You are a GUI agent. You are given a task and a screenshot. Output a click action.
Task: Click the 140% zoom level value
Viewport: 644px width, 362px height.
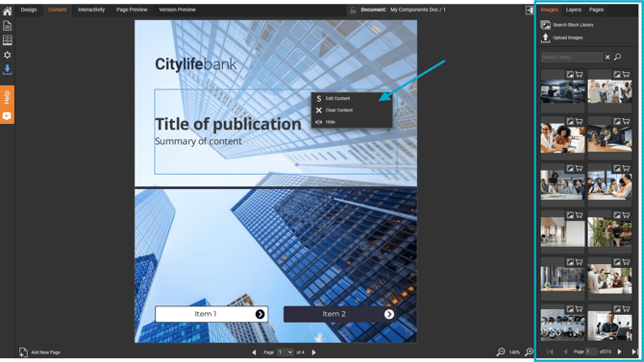point(514,352)
